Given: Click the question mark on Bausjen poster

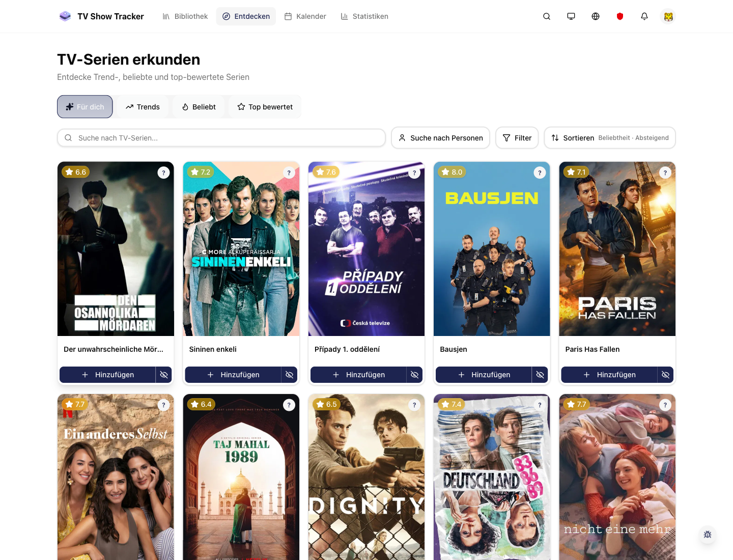Looking at the screenshot, I should coord(540,173).
